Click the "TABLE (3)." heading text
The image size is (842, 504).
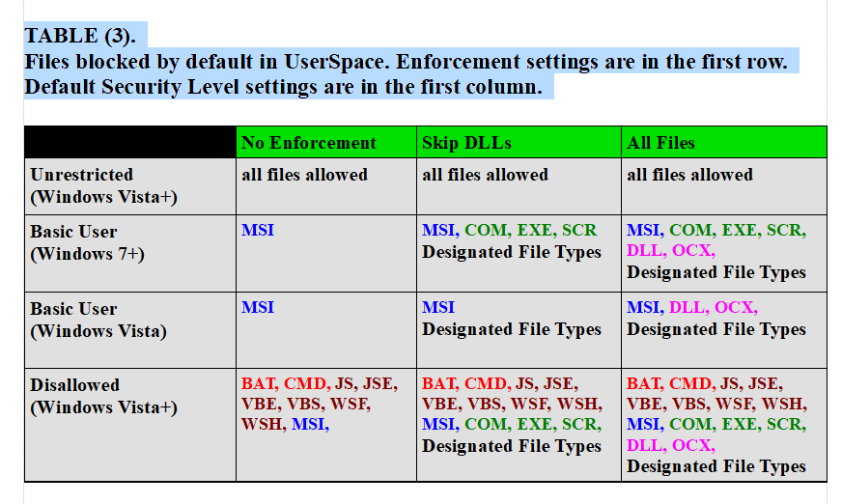tap(80, 36)
